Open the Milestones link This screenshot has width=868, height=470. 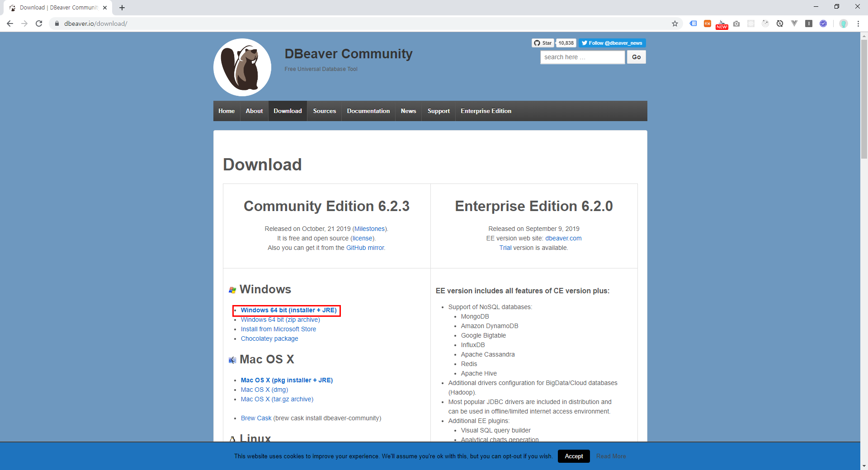pos(369,229)
